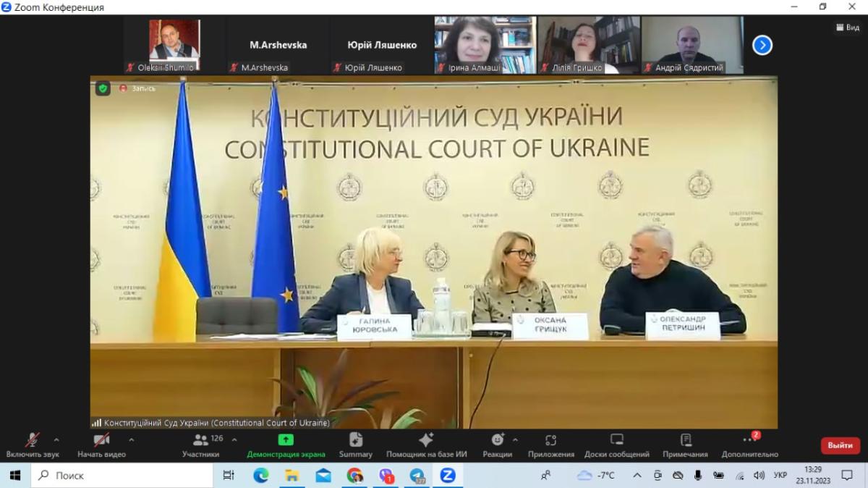This screenshot has width=868, height=488.
Task: Leave the meeting with Выйти button
Action: 840,445
